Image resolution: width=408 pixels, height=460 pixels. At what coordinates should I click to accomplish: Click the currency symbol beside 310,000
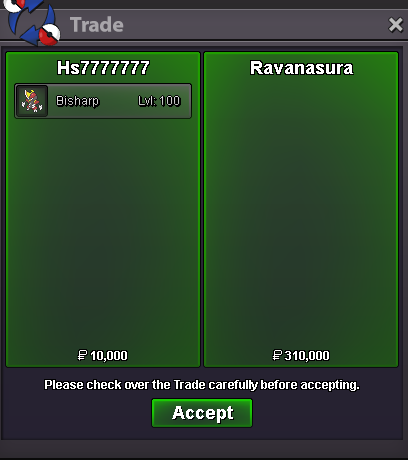277,355
